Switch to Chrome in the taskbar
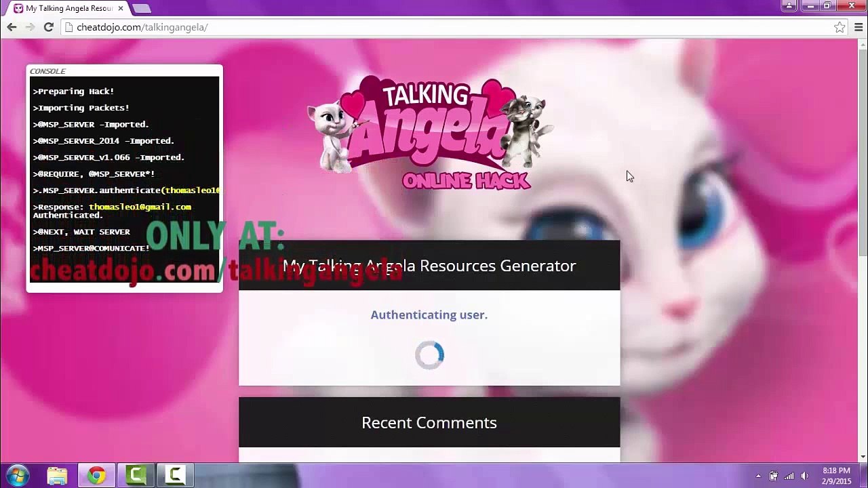Image resolution: width=868 pixels, height=488 pixels. (96, 476)
